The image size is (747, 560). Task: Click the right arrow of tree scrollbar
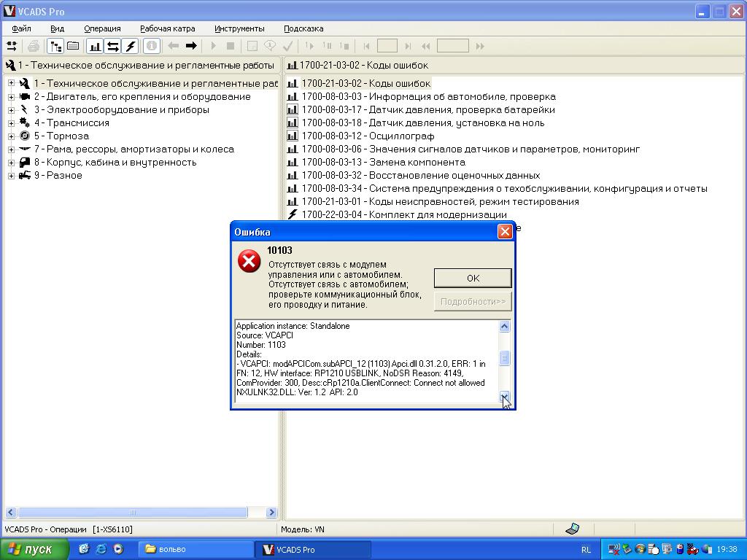tap(271, 513)
